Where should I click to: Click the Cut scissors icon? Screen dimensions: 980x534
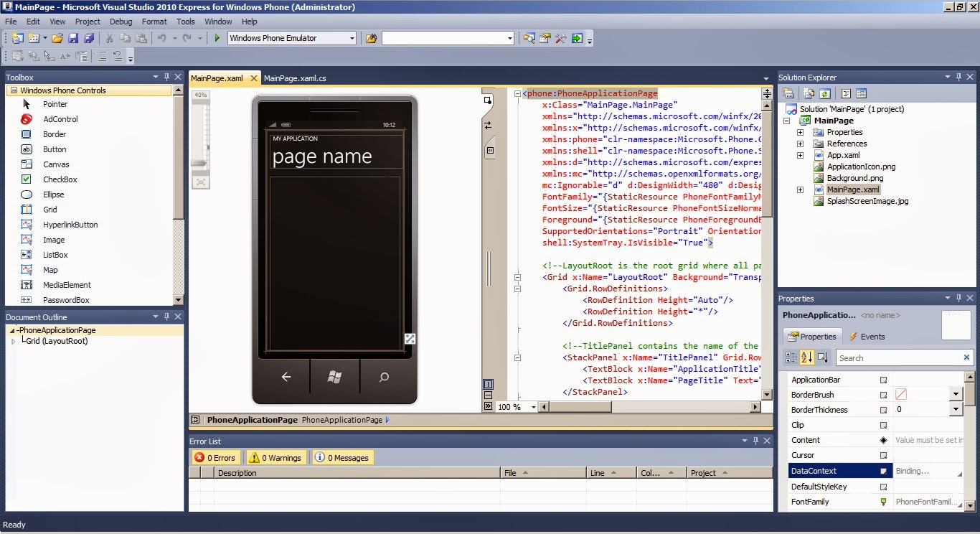pos(110,38)
